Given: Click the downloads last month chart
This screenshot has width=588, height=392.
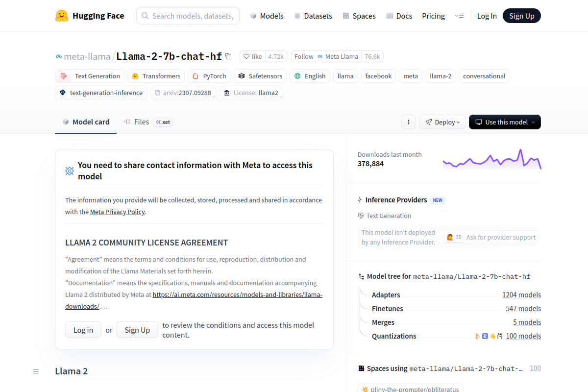Looking at the screenshot, I should point(491,159).
